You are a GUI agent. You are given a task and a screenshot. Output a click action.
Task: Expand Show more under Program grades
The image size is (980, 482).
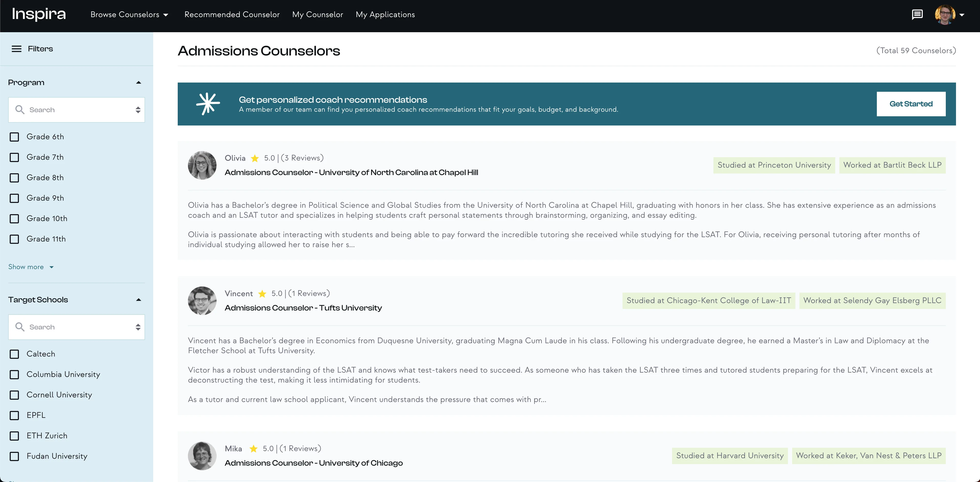pos(31,267)
